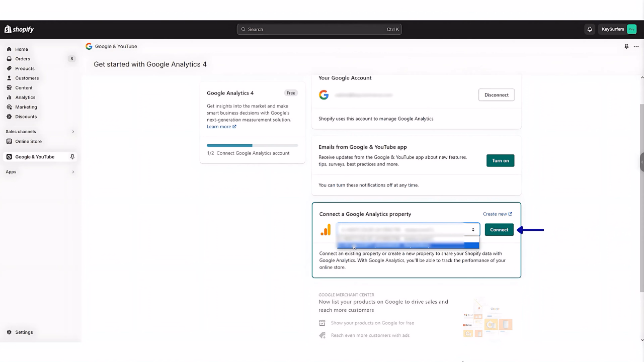Navigate to Customers
644x362 pixels.
(27, 78)
